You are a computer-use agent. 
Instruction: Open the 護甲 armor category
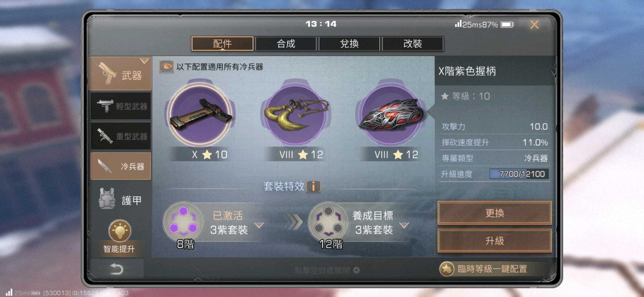[x=121, y=199]
